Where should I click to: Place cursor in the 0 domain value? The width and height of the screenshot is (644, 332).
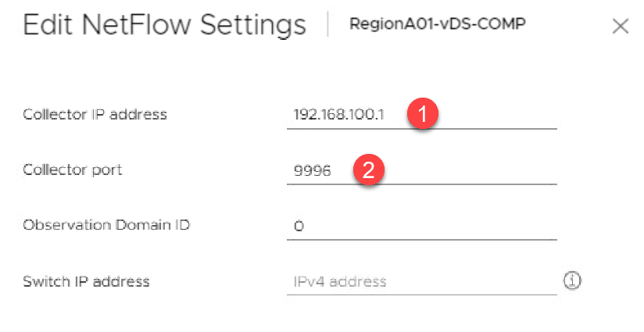[x=299, y=226]
